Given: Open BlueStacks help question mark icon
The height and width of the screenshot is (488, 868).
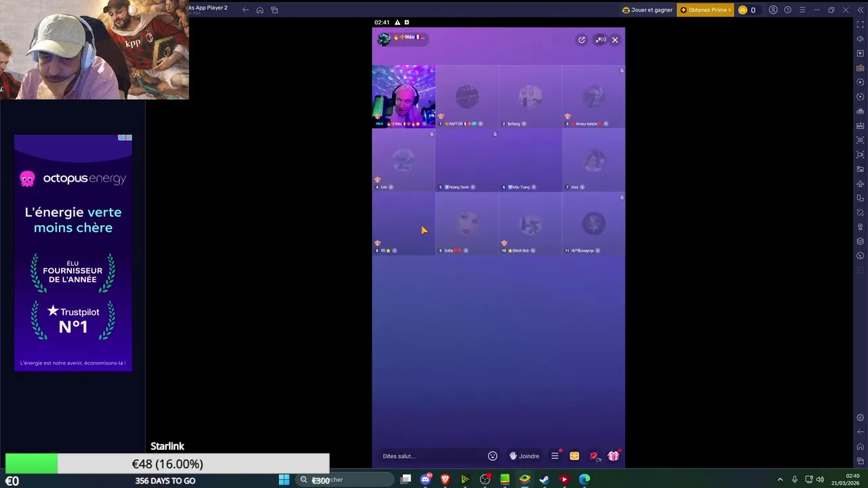Looking at the screenshot, I should coord(787,10).
